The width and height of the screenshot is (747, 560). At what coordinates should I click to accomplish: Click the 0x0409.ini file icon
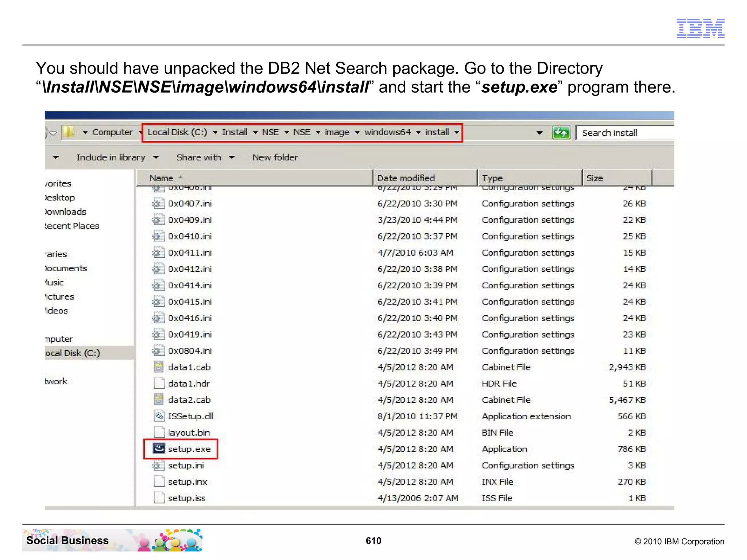click(158, 219)
